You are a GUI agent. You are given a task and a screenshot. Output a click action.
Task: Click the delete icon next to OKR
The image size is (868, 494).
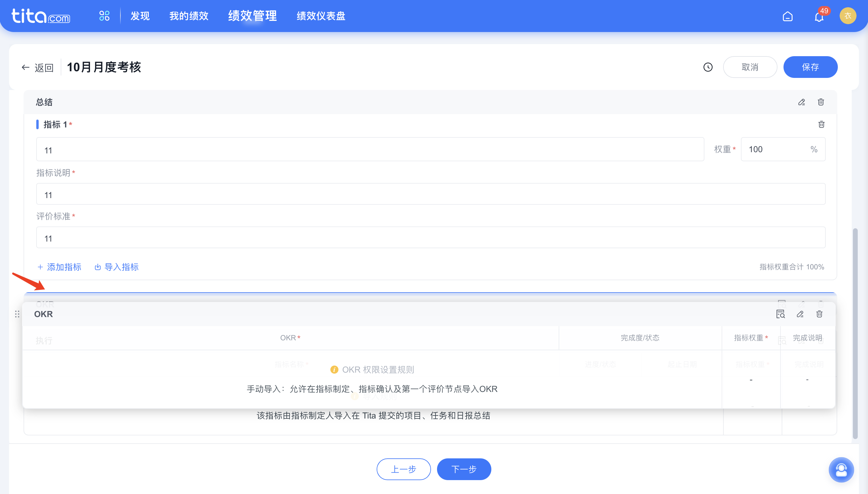click(x=820, y=313)
